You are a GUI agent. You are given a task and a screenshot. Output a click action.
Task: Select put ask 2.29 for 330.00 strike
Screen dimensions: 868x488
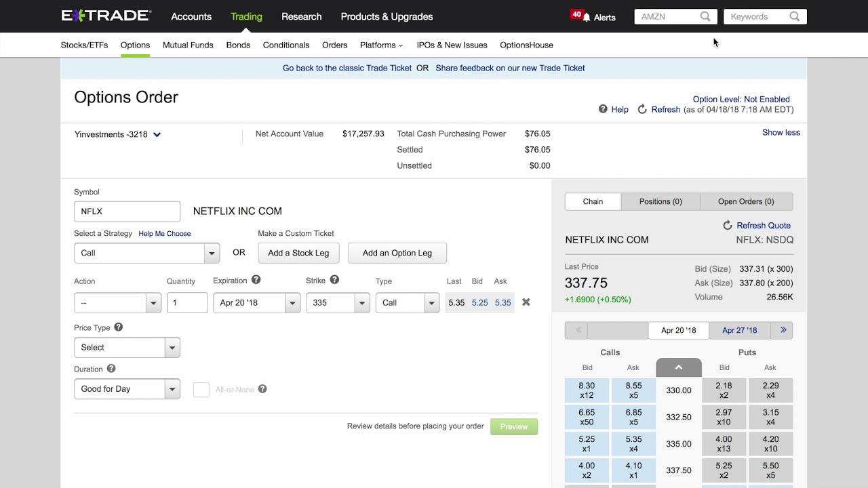(770, 390)
